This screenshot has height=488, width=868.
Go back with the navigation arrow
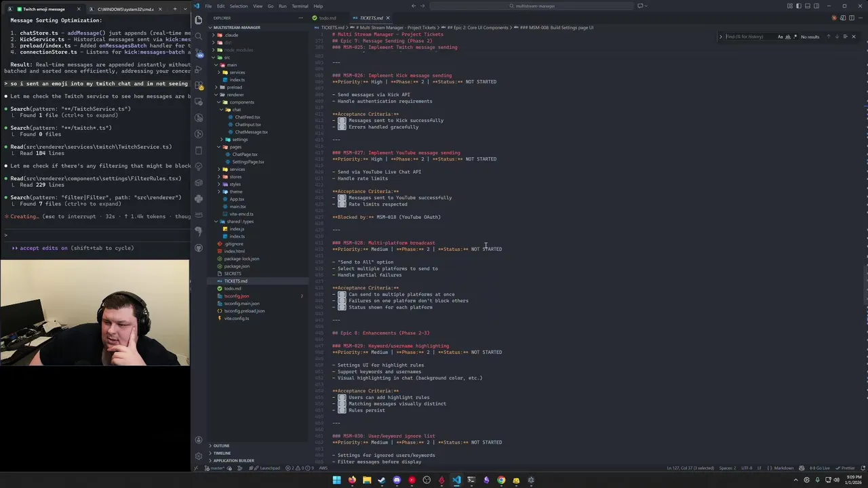pyautogui.click(x=414, y=6)
